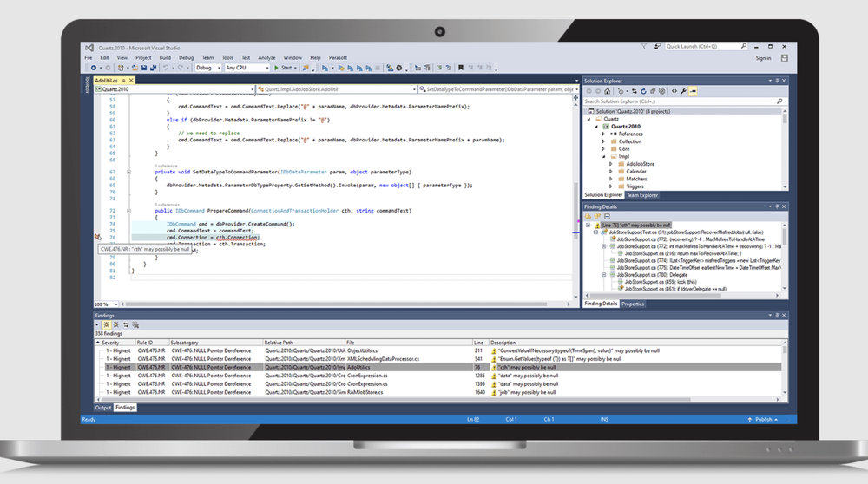
Task: Click the Collapse All icon in Solution Explorer
Action: coord(653,91)
